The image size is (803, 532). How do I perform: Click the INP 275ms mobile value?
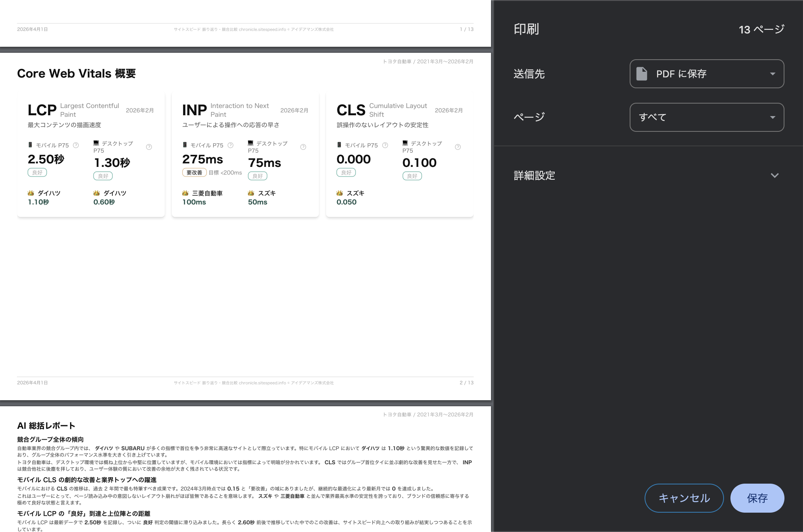[x=202, y=160]
